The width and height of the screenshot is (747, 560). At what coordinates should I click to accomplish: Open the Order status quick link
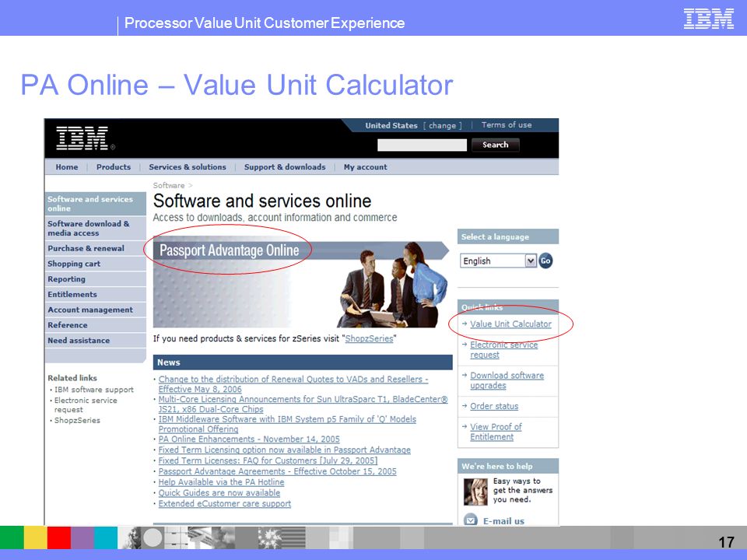[x=494, y=406]
